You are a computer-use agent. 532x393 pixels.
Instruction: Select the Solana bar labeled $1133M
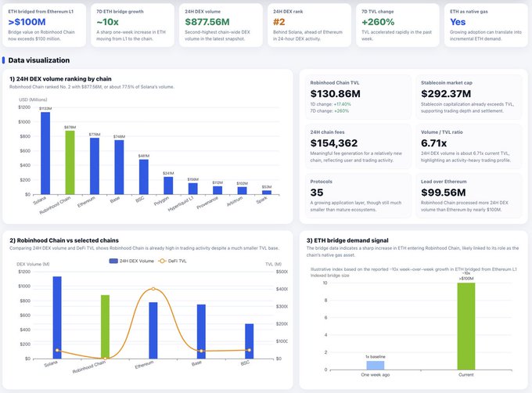(x=45, y=153)
